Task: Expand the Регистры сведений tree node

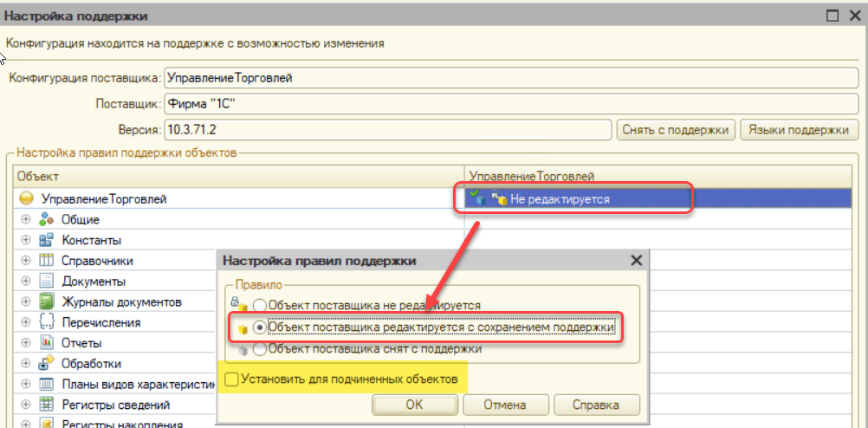Action: tap(25, 405)
